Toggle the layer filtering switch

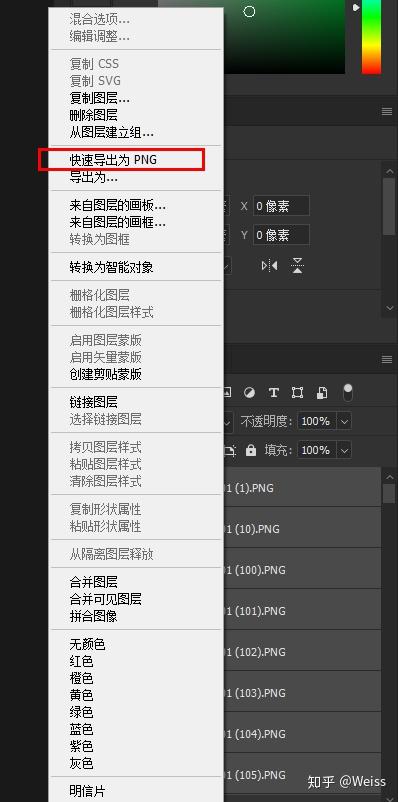point(348,392)
